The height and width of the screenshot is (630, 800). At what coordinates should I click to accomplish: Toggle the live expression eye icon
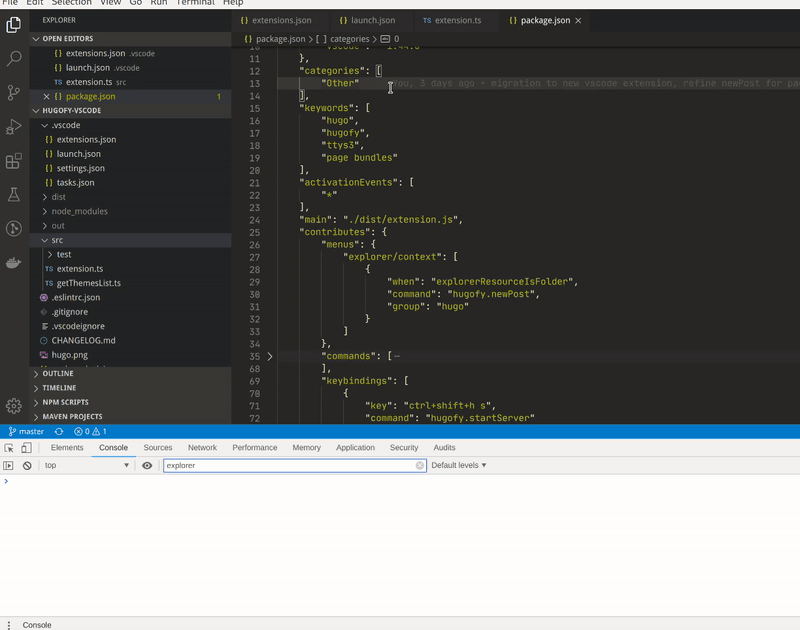[x=147, y=465]
